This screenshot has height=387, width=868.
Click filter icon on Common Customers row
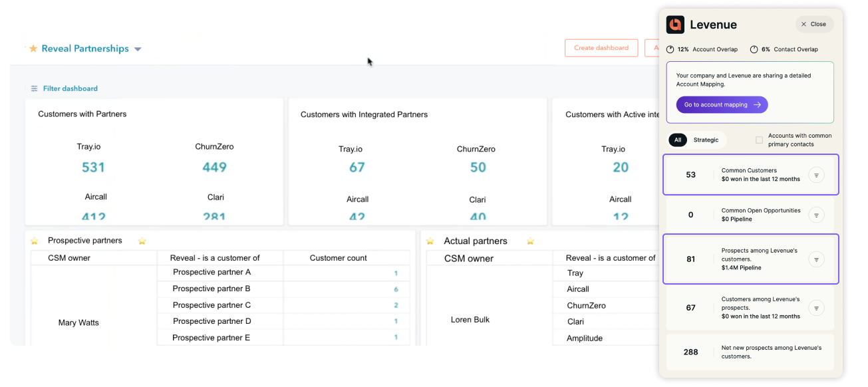coord(816,175)
